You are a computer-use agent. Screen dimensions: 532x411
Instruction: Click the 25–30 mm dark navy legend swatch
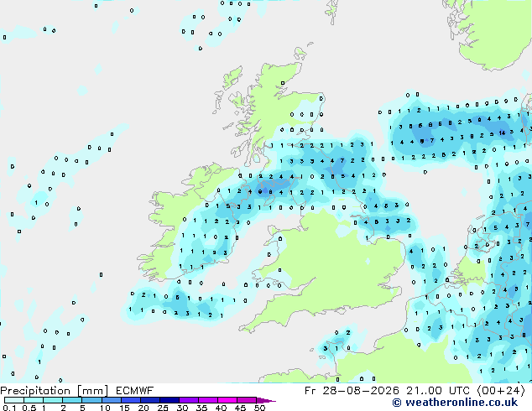[x=169, y=400]
